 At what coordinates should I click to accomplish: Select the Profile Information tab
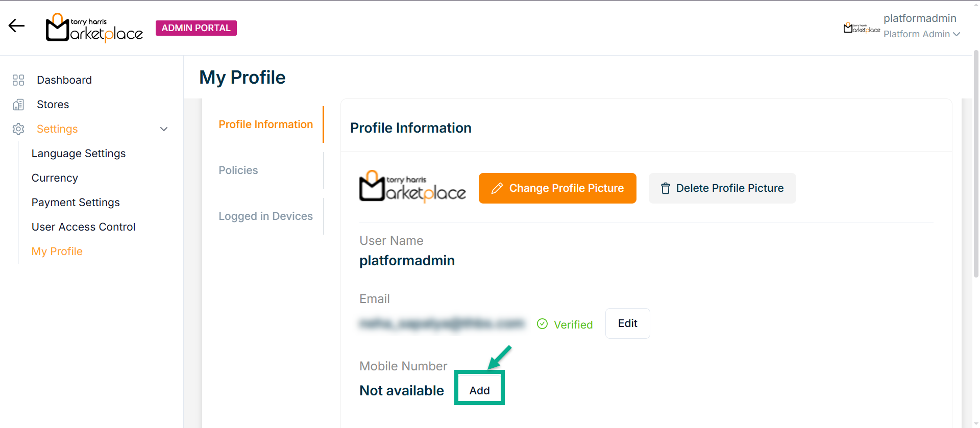pyautogui.click(x=265, y=124)
